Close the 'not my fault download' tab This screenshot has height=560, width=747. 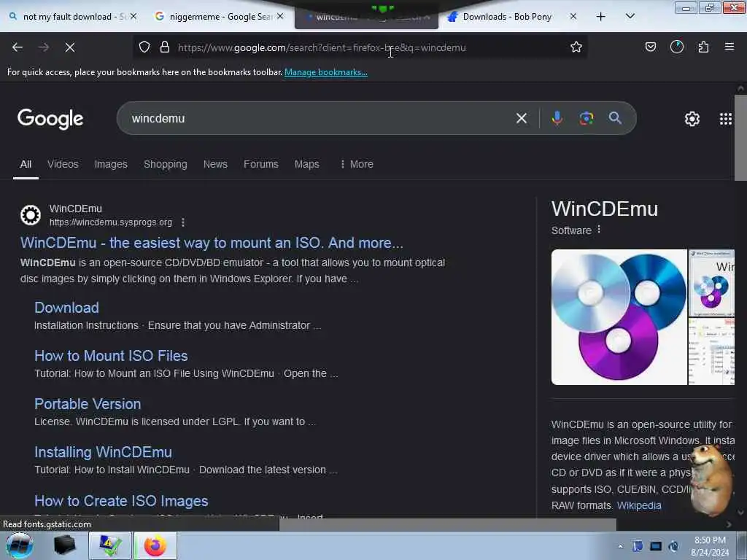coord(134,17)
